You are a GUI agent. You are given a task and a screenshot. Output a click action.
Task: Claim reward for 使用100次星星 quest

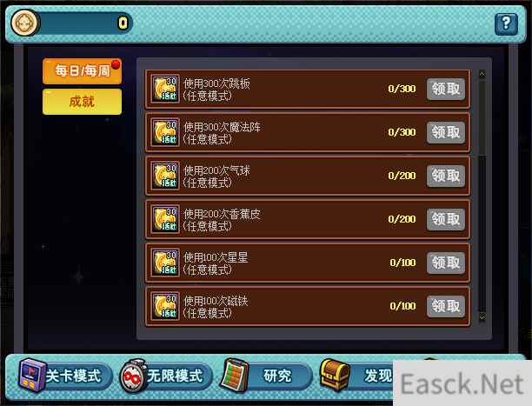click(x=445, y=263)
